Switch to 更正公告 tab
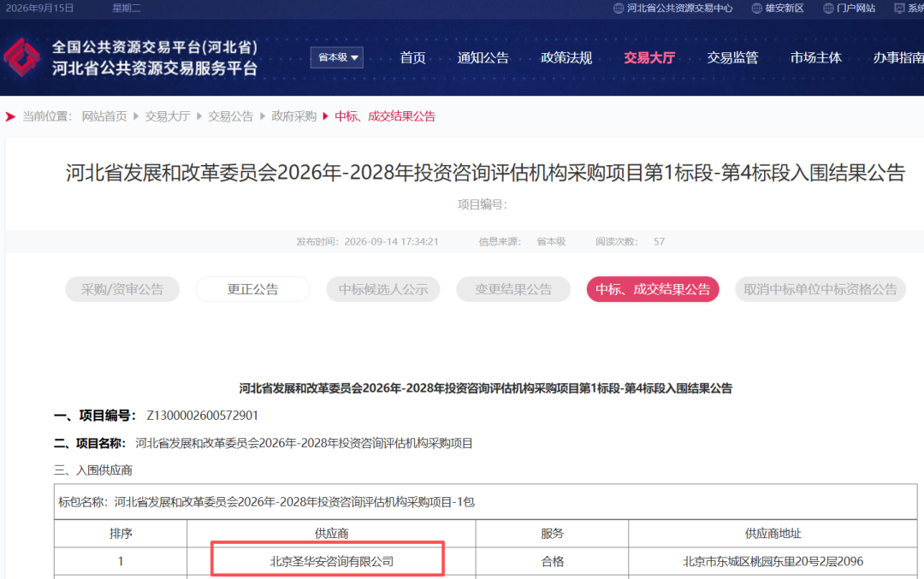The image size is (924, 579). point(252,289)
